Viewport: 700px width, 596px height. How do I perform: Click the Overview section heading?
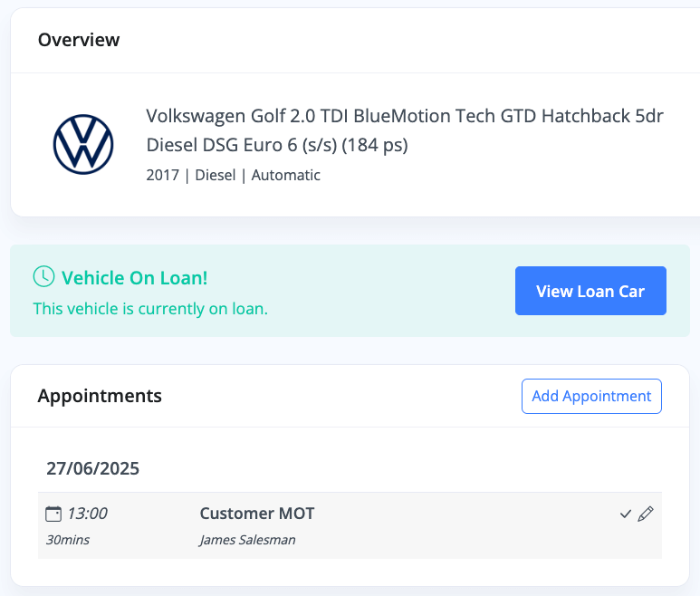79,40
